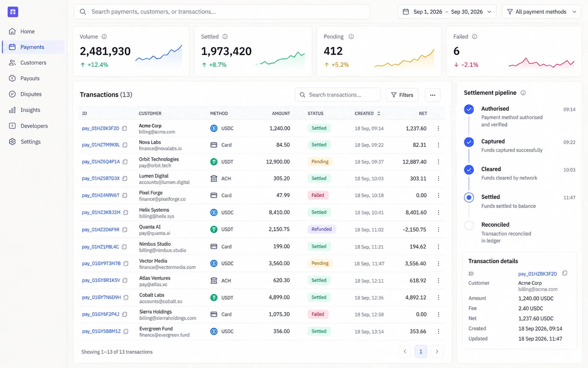Viewport: 588px width, 368px height.
Task: Open the date range dropdown
Action: [447, 12]
